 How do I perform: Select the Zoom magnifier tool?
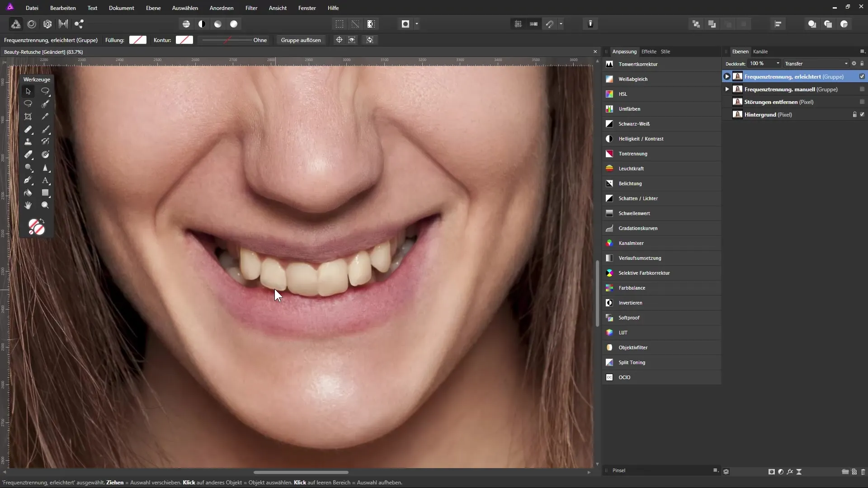[45, 206]
